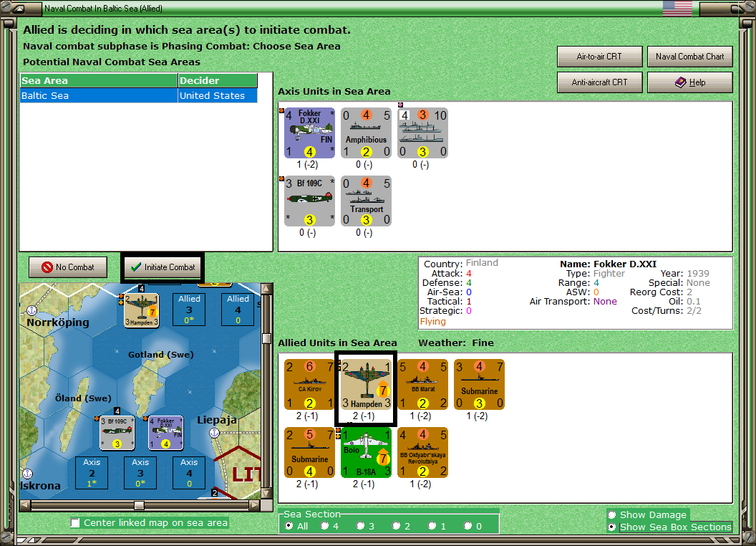Select the CA Kirov Allied ship
The height and width of the screenshot is (546, 756).
309,384
